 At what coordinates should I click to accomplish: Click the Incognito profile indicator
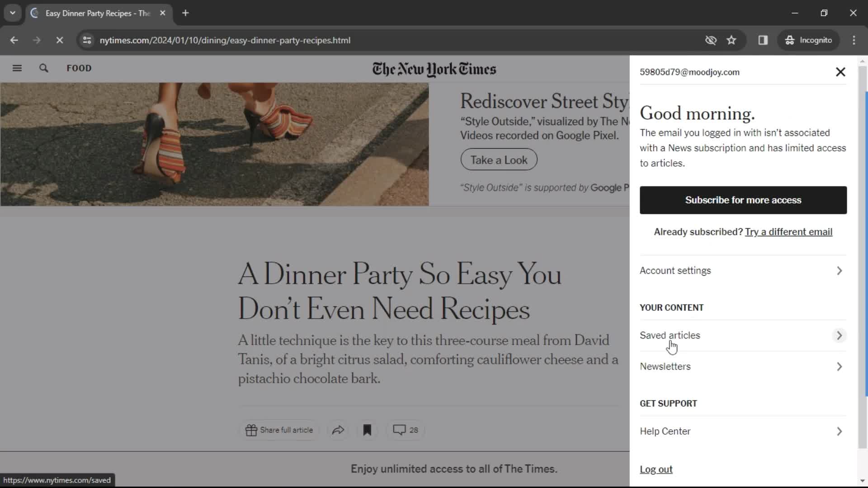pos(809,40)
